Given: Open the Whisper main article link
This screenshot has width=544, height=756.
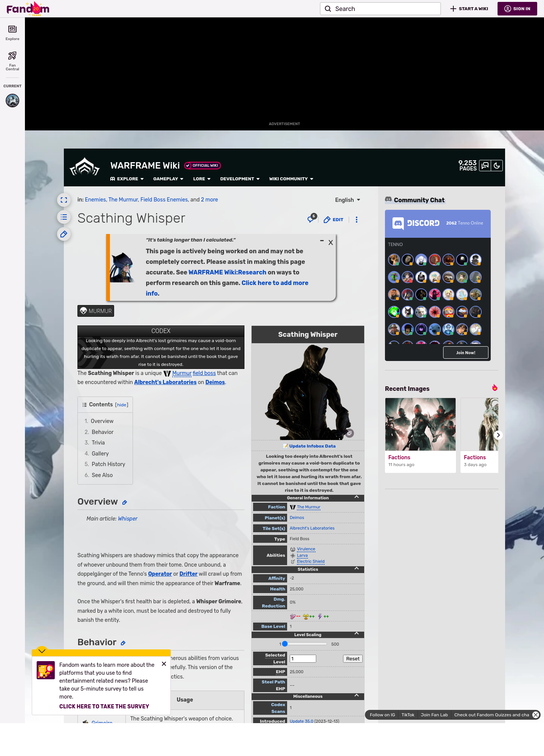Looking at the screenshot, I should [128, 519].
